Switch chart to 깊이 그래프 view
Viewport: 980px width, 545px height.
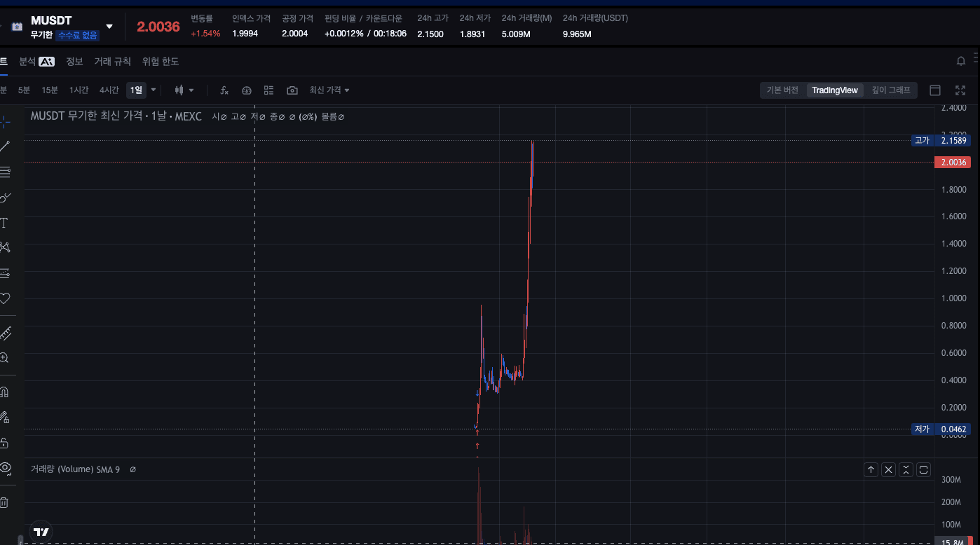click(890, 90)
